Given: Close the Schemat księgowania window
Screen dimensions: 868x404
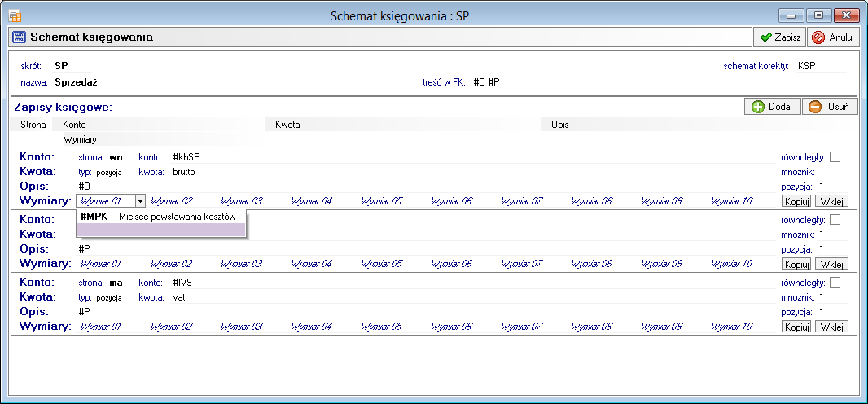Looking at the screenshot, I should [x=845, y=15].
